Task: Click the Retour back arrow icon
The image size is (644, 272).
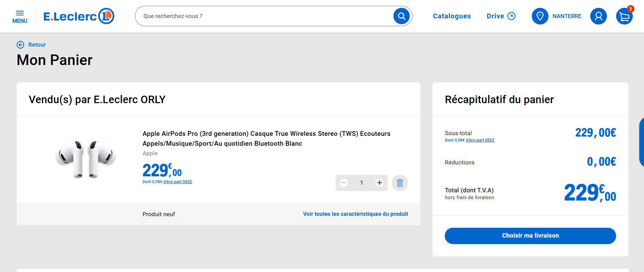Action: coord(20,45)
